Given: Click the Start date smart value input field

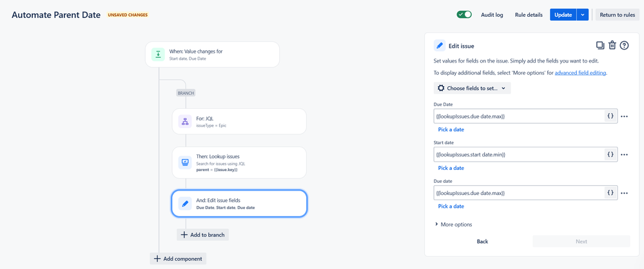Looking at the screenshot, I should tap(518, 154).
